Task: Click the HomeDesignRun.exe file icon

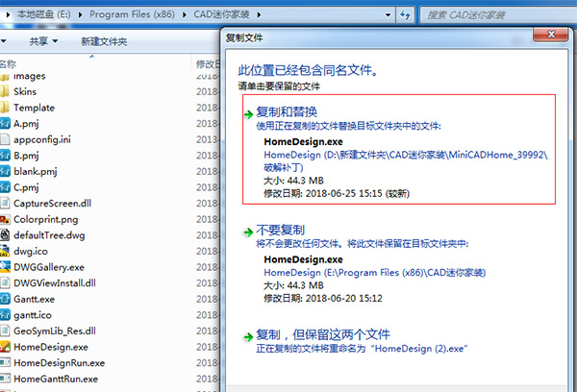Action: point(5,363)
